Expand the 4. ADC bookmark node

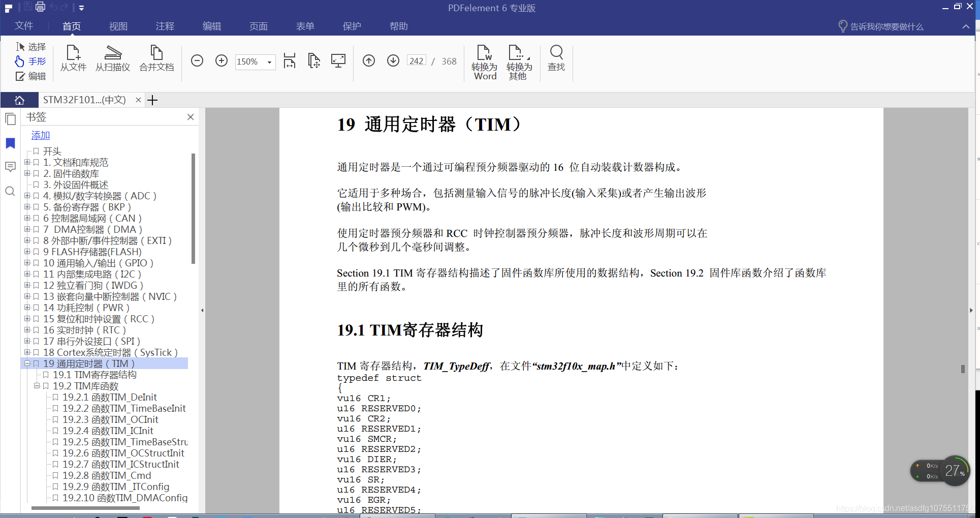pos(27,196)
